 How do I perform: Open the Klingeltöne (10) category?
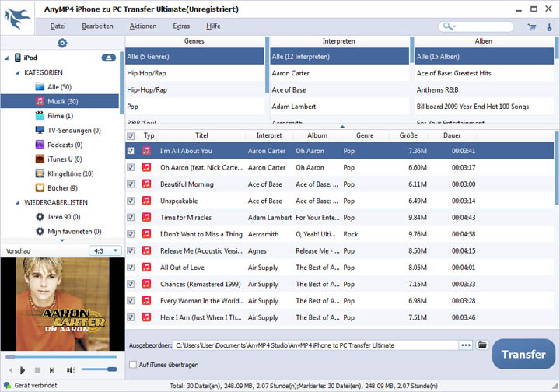[65, 174]
